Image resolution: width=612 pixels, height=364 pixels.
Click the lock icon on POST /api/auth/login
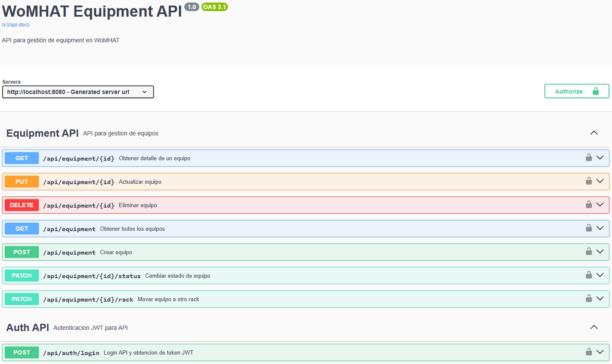tap(589, 352)
